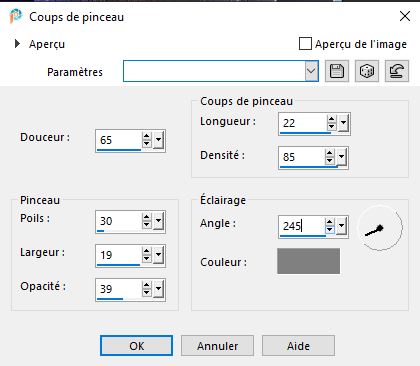Open the gray Couleur swatch
The image size is (420, 366).
(309, 261)
